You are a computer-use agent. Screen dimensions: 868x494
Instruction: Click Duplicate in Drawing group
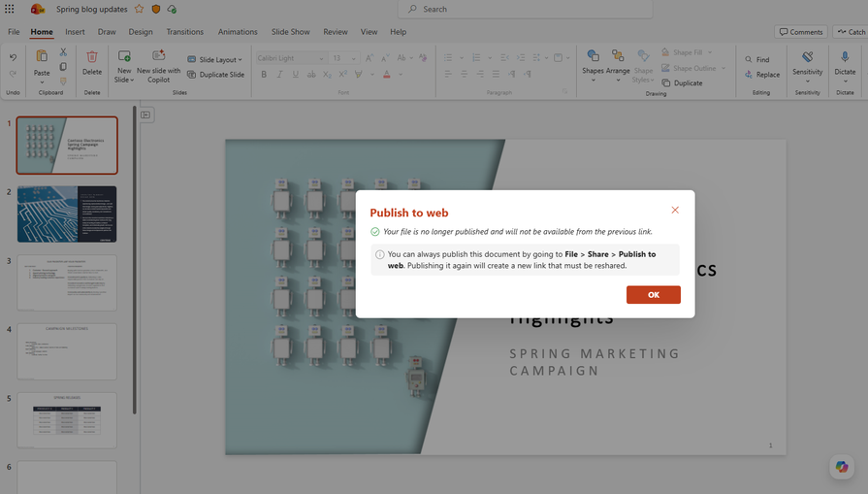682,83
